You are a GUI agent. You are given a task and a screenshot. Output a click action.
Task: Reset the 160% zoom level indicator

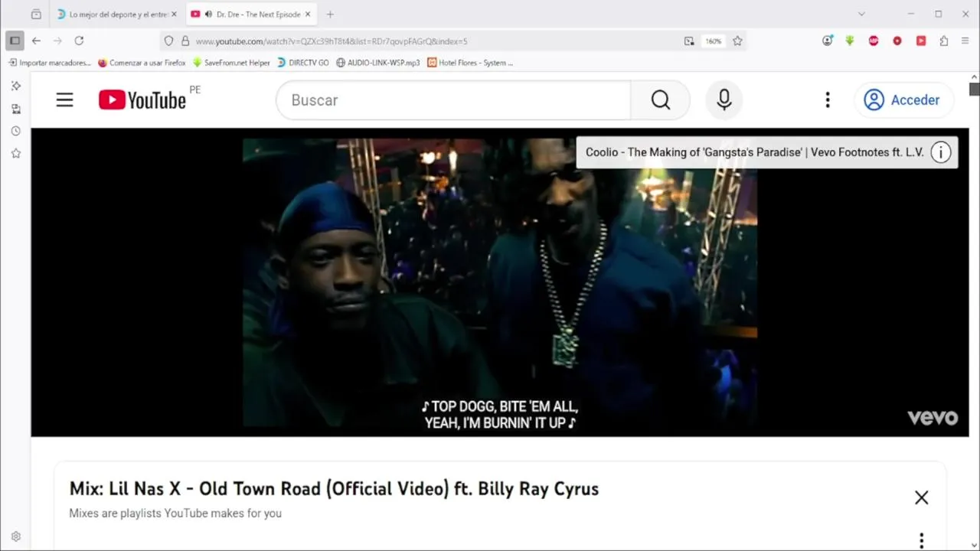pyautogui.click(x=714, y=41)
